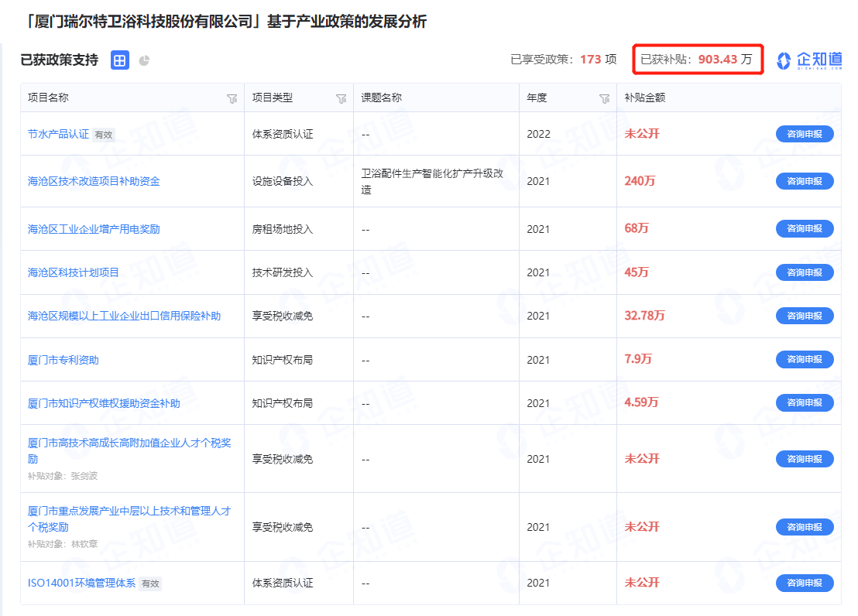Select 有效 tag beside ISO14001环境管理体系

coord(150,583)
